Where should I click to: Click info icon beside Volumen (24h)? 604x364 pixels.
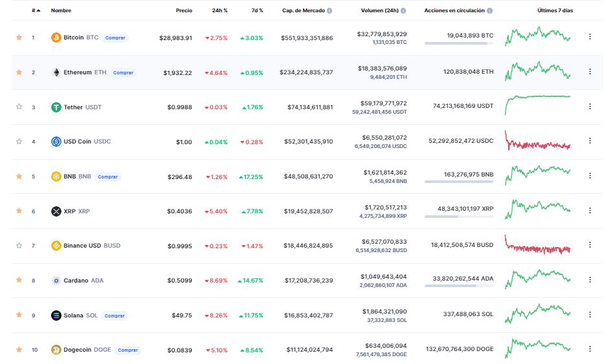(403, 11)
